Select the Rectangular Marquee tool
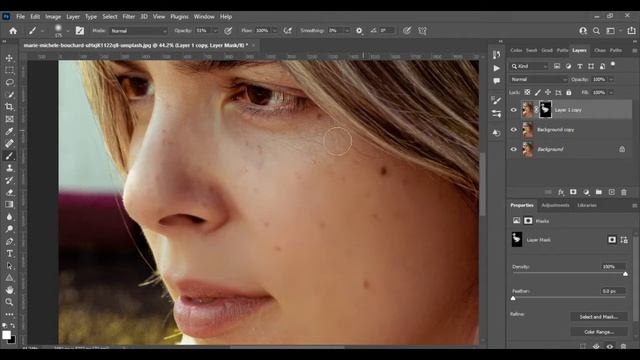 [x=9, y=70]
